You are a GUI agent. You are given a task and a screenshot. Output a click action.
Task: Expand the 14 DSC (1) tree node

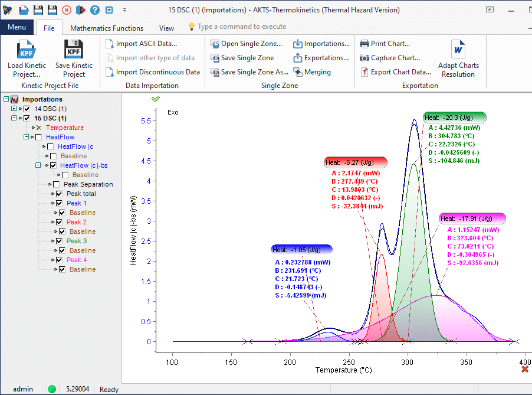point(14,109)
